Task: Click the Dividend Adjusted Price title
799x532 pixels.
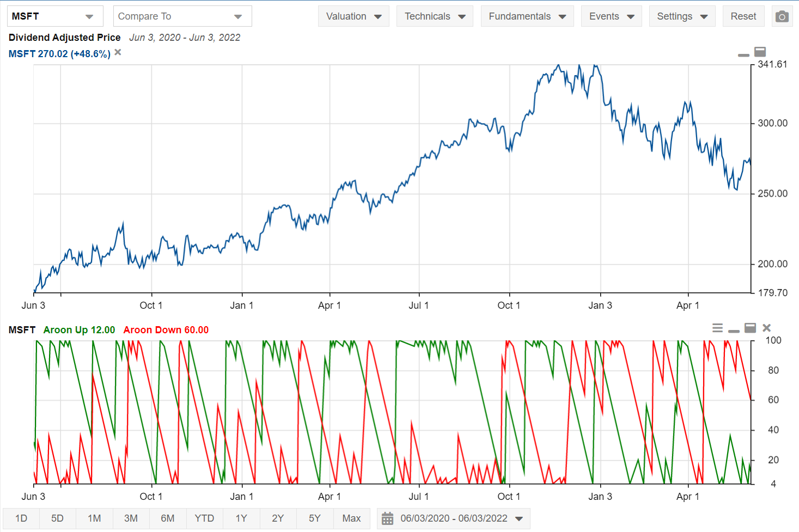Action: (x=64, y=38)
